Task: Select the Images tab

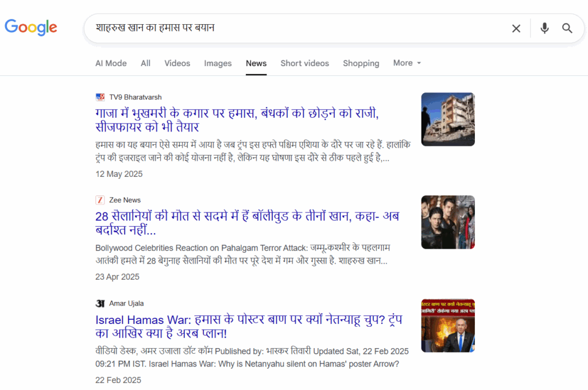Action: pyautogui.click(x=218, y=63)
